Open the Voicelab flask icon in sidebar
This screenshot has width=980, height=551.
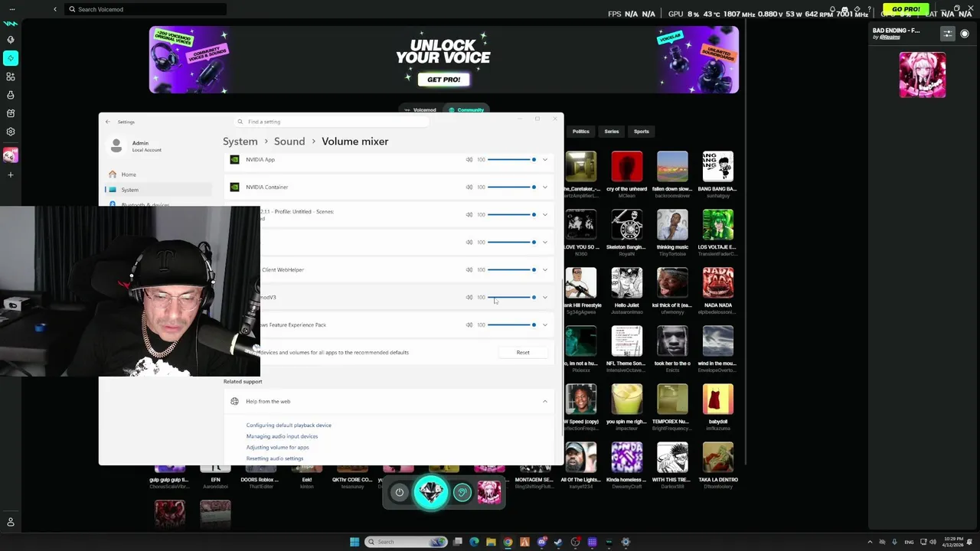point(11,95)
